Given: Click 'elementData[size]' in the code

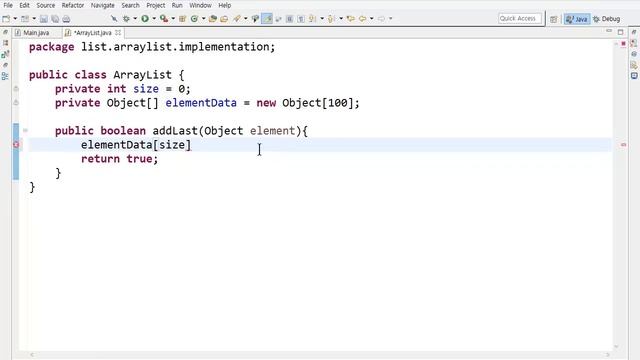Looking at the screenshot, I should pos(136,145).
